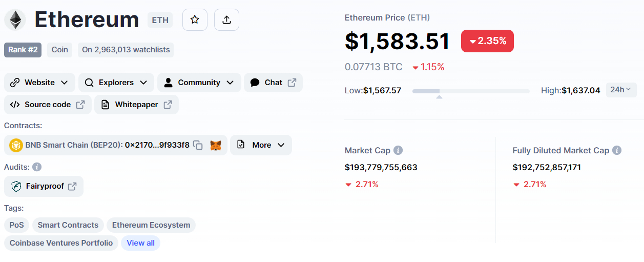This screenshot has height=262, width=644.
Task: Open the Explorers dropdown menu
Action: pyautogui.click(x=116, y=83)
